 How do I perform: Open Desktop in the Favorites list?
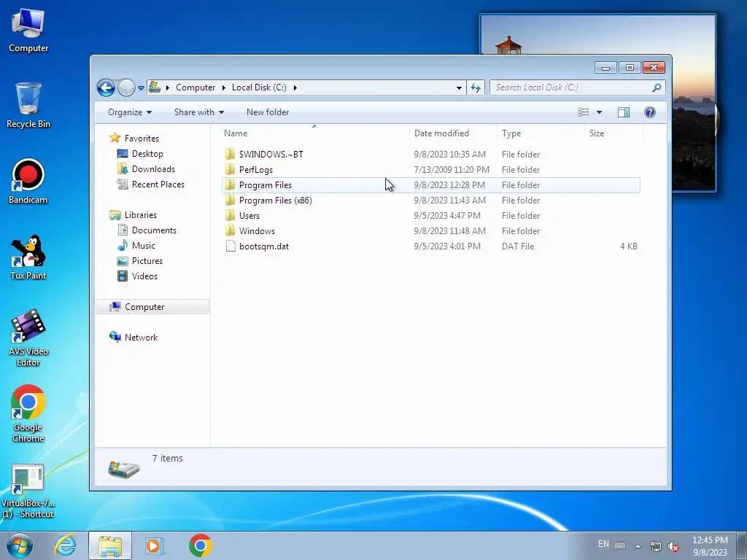click(147, 154)
